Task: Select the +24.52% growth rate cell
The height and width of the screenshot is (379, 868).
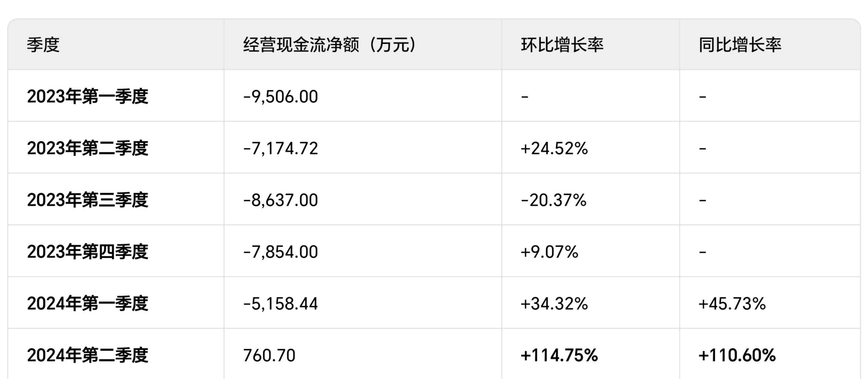Action: pos(554,149)
